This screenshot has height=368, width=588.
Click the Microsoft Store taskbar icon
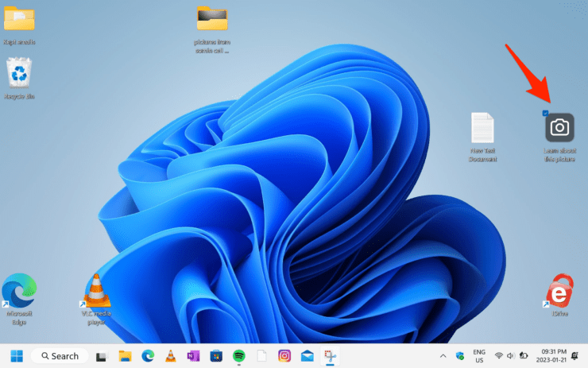[x=215, y=355]
